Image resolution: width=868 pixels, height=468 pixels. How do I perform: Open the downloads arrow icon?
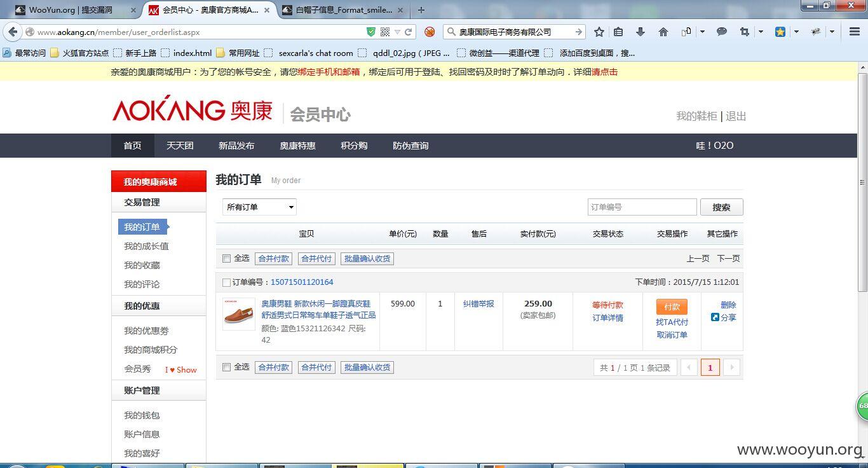coord(641,32)
